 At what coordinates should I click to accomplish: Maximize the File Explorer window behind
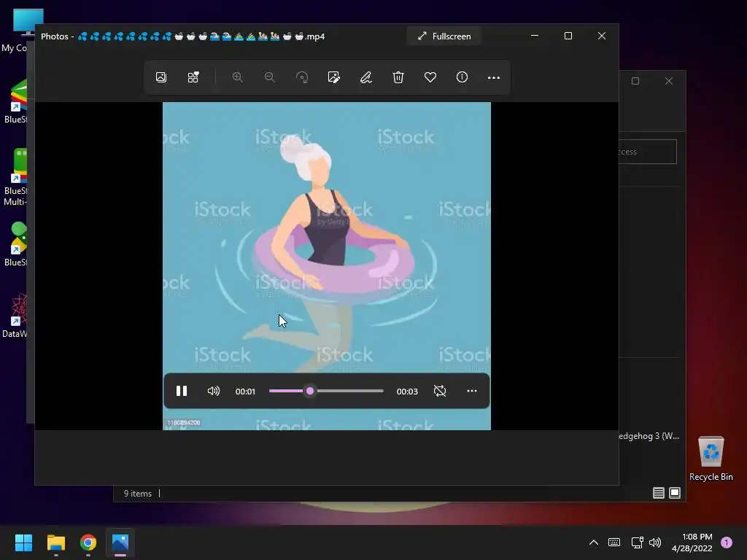point(635,81)
